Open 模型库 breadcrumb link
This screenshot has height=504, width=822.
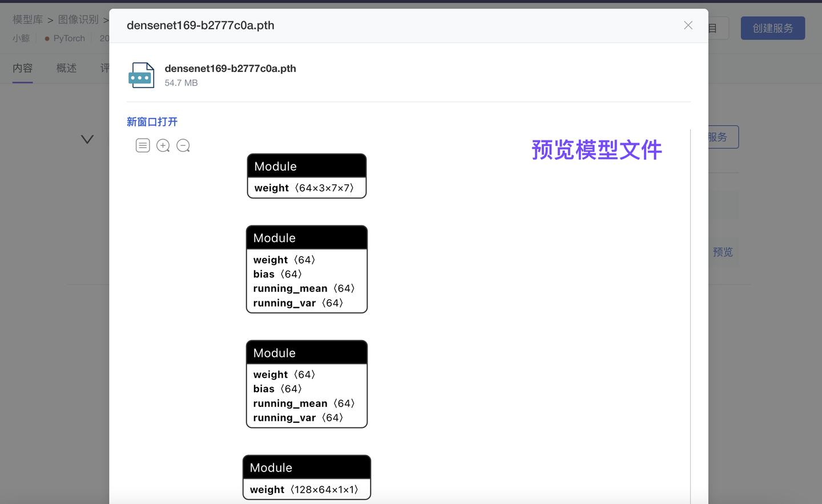28,19
